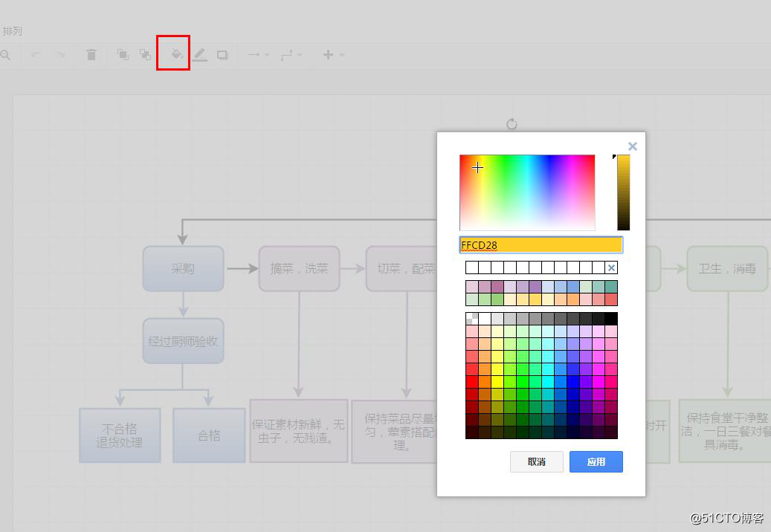
Task: Choose the medium purple pastel preset swatch
Action: click(x=535, y=287)
